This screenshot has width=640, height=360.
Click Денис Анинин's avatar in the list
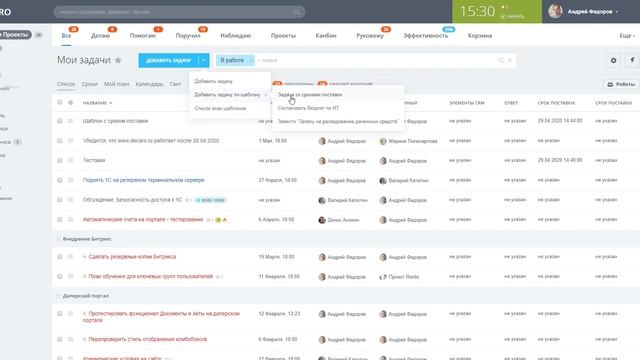pos(322,220)
